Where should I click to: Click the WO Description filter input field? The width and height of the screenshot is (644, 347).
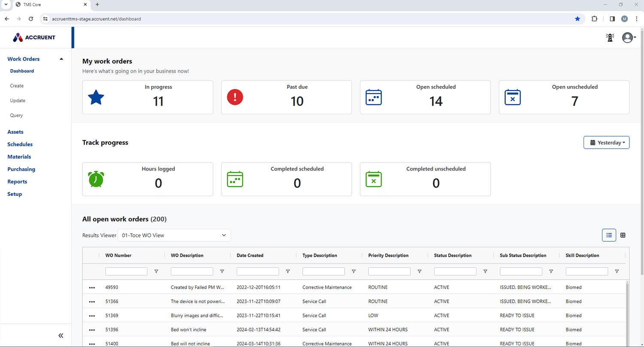click(x=192, y=271)
